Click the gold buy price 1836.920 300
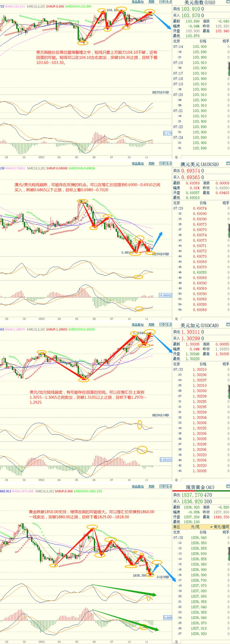This screenshot has height=644, width=230. tap(197, 501)
